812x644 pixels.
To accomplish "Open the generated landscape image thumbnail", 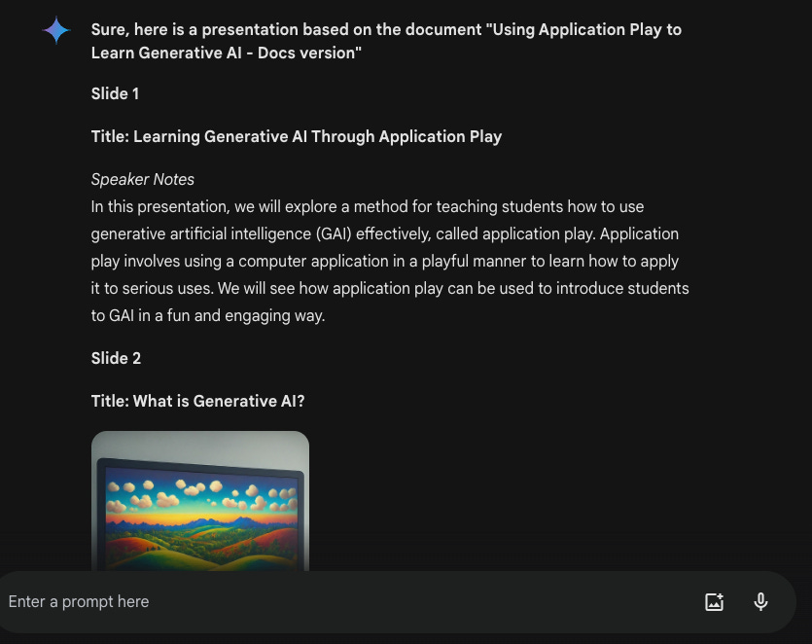I will (x=200, y=501).
